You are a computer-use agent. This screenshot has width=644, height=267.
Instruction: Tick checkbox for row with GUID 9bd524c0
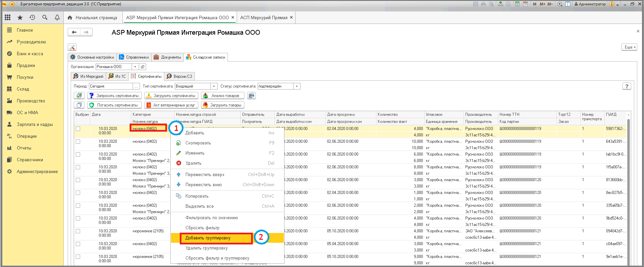coord(78,218)
